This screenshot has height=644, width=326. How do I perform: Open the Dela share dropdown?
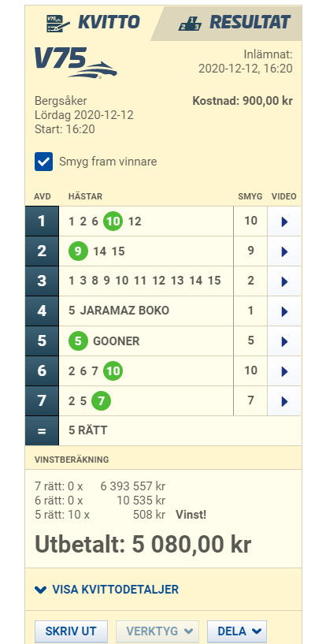[x=237, y=631]
